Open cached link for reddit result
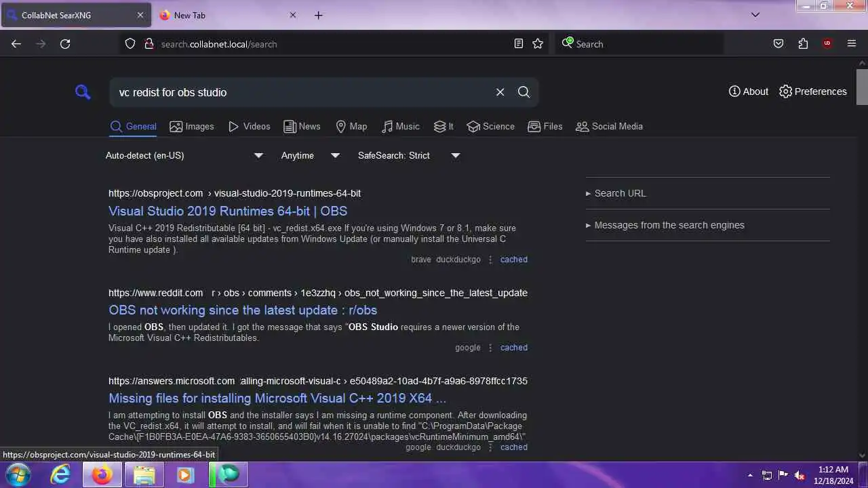 514,348
